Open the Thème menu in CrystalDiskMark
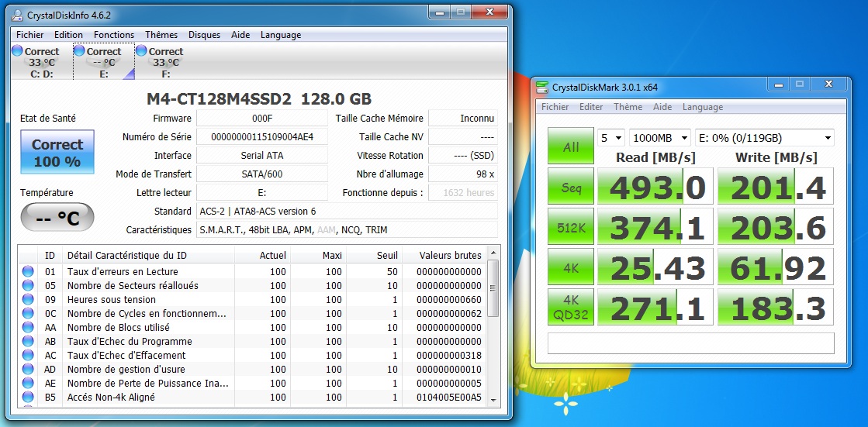This screenshot has width=868, height=427. pyautogui.click(x=628, y=107)
